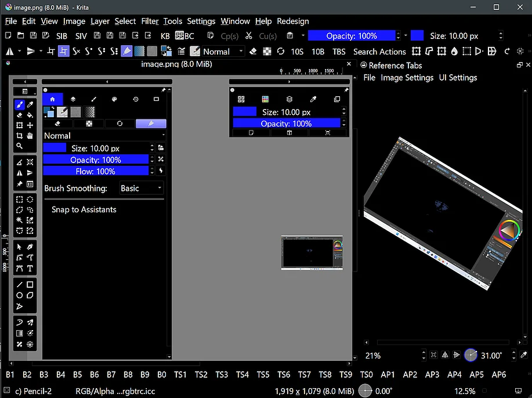Activate the Zoom magnifier tool
The image size is (532, 398).
19,146
